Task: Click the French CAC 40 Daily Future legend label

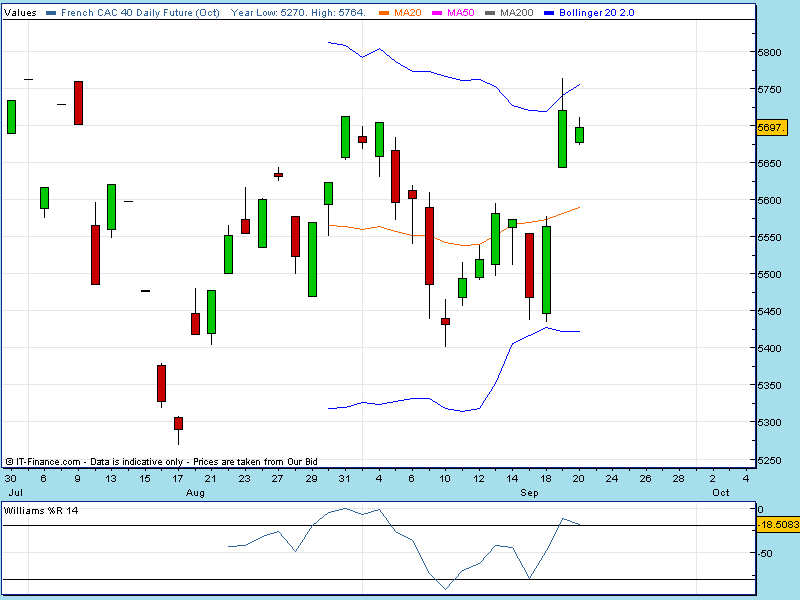Action: [140, 12]
